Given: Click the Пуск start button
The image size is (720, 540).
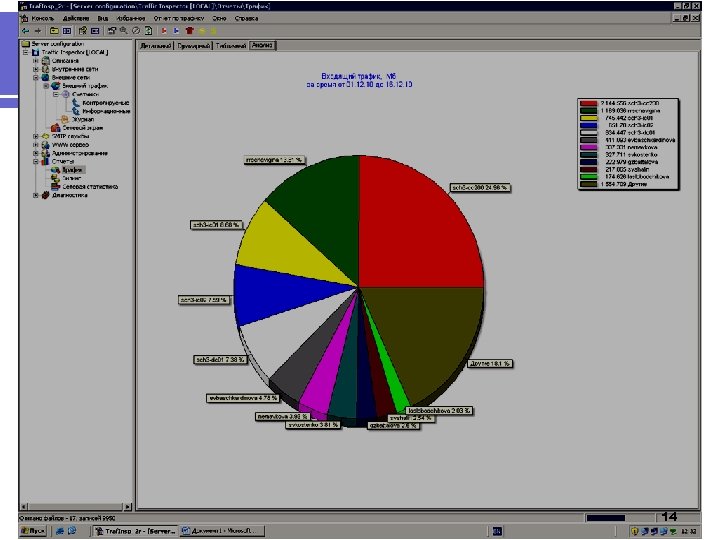Looking at the screenshot, I should tap(33, 531).
